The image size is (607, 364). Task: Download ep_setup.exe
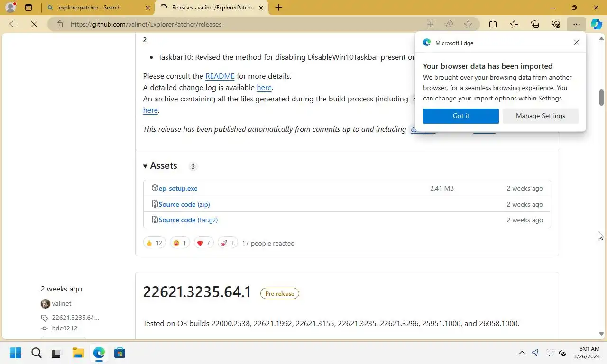pyautogui.click(x=178, y=188)
